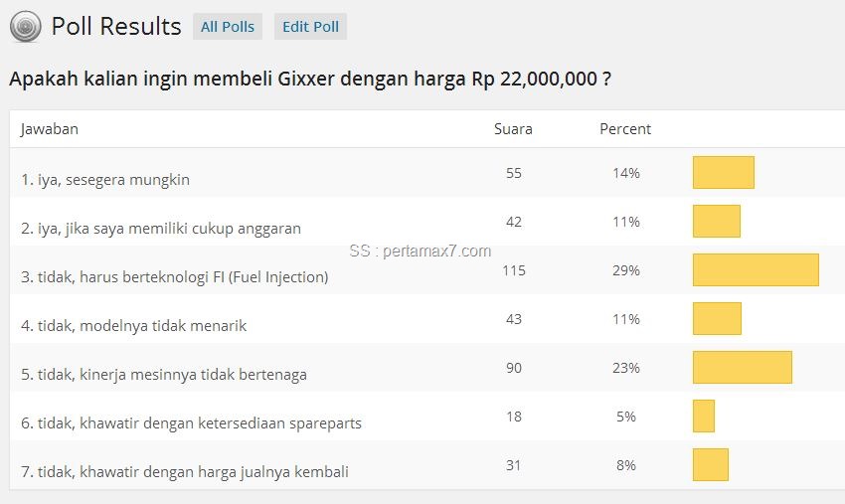Click "kinerja mesinnya tidak bertenaga" answer
The height and width of the screenshot is (504, 845).
(x=164, y=375)
